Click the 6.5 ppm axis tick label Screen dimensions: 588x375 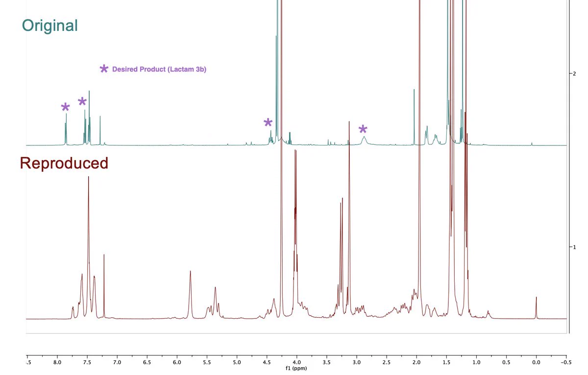147,363
